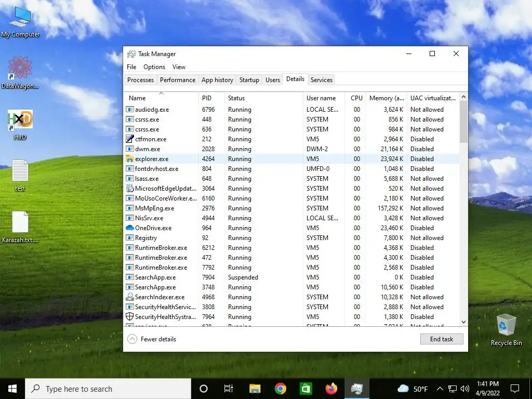The height and width of the screenshot is (399, 532).
Task: Click the explorer.exe folder icon
Action: 129,159
